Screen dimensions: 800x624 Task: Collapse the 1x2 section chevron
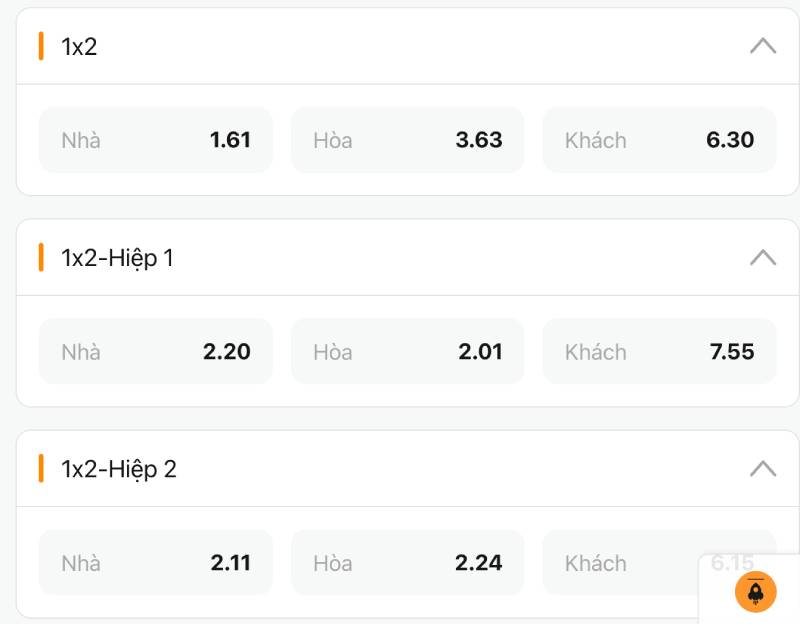[763, 46]
